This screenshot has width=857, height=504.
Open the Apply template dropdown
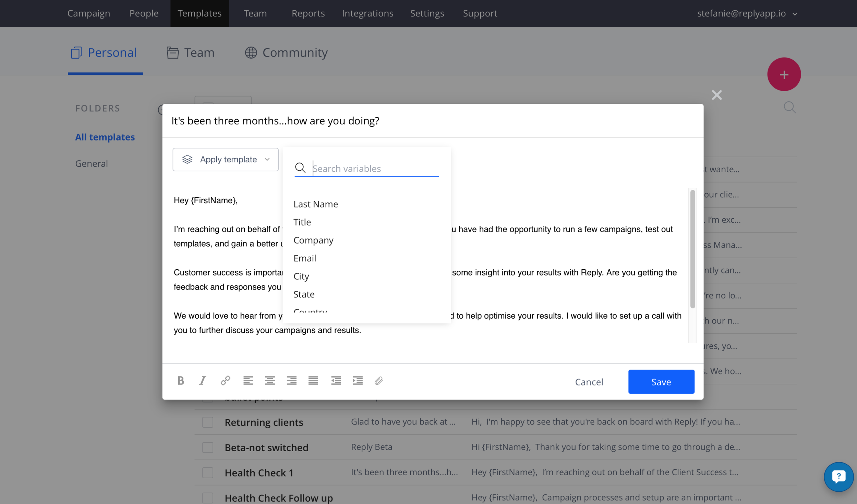pyautogui.click(x=226, y=160)
